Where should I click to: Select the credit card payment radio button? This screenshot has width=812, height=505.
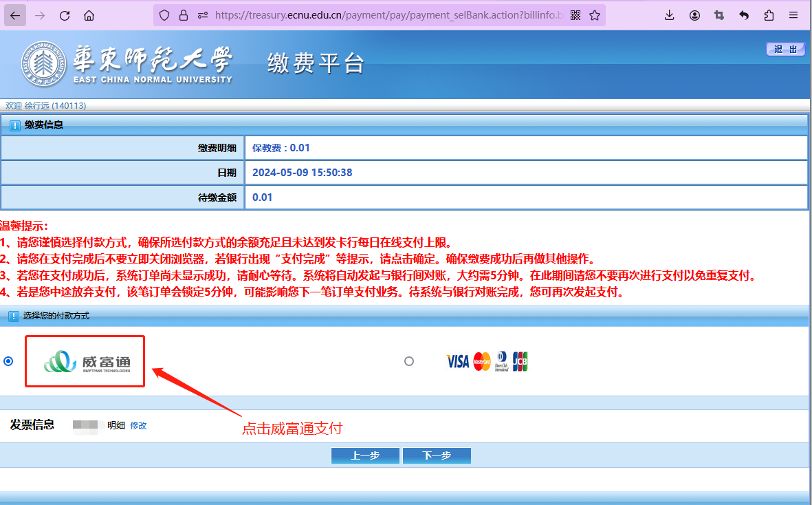click(409, 361)
